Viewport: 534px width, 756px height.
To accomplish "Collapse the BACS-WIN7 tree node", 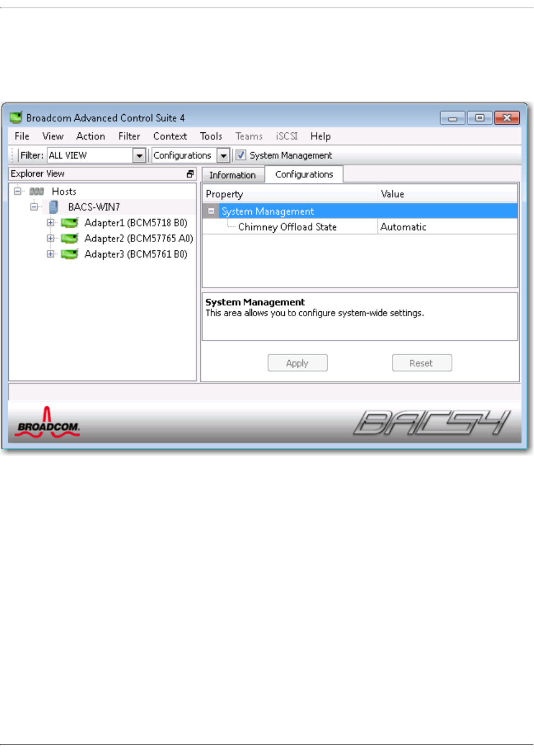I will [x=34, y=207].
